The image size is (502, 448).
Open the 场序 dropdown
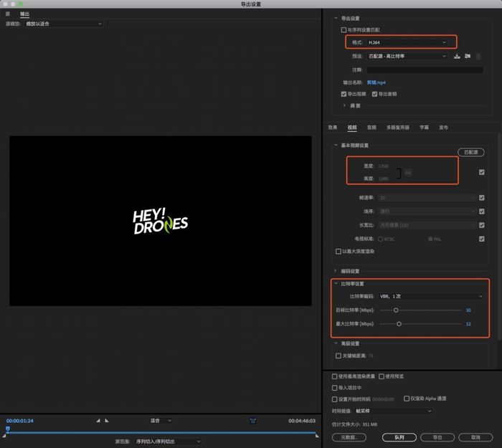tap(427, 211)
